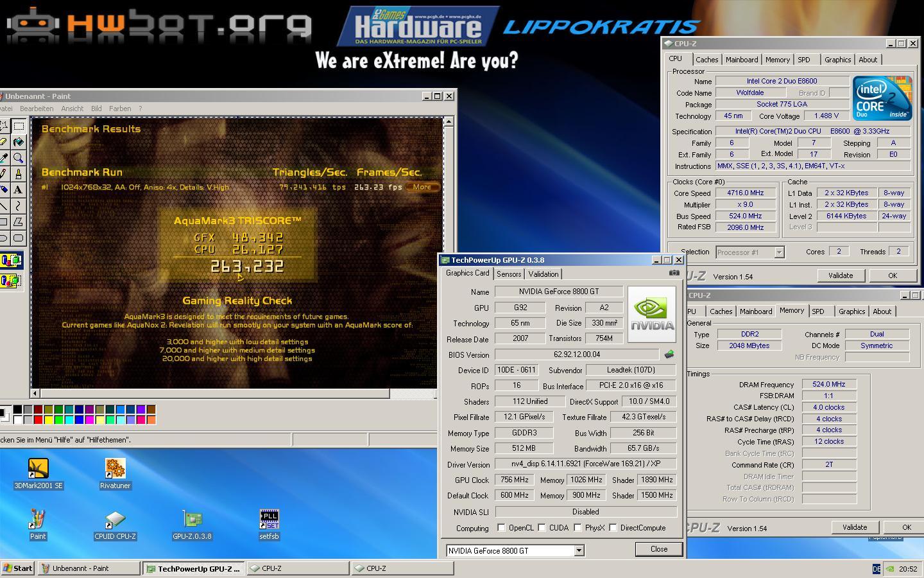The width and height of the screenshot is (924, 578).
Task: Click the GPU-Z title bar icon
Action: coord(445,260)
